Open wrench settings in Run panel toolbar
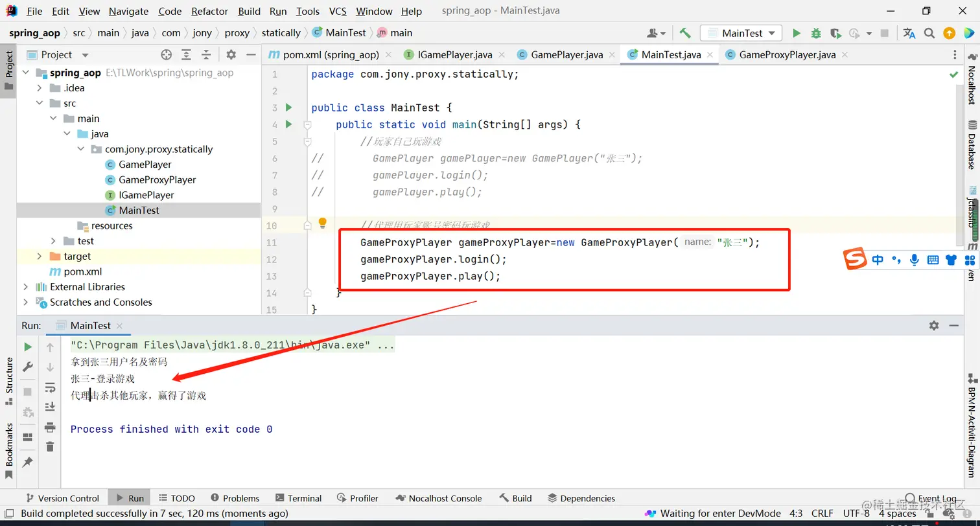The width and height of the screenshot is (980, 526). (28, 367)
